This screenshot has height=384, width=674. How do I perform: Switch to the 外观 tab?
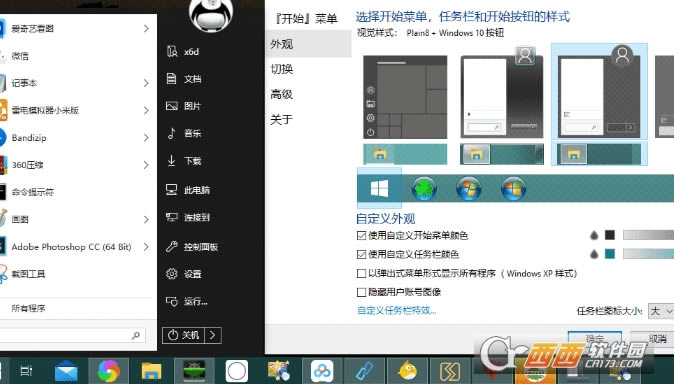[309, 44]
